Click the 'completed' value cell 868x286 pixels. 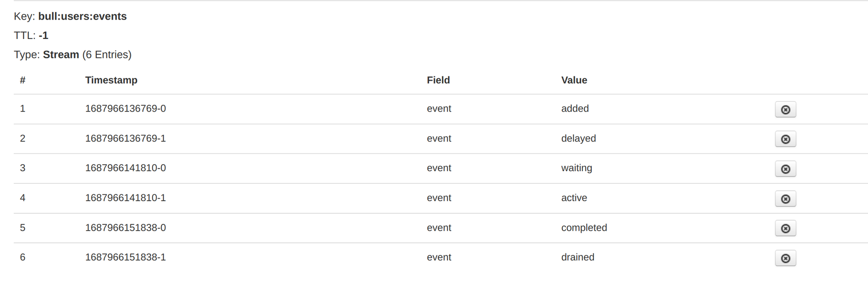pyautogui.click(x=583, y=228)
